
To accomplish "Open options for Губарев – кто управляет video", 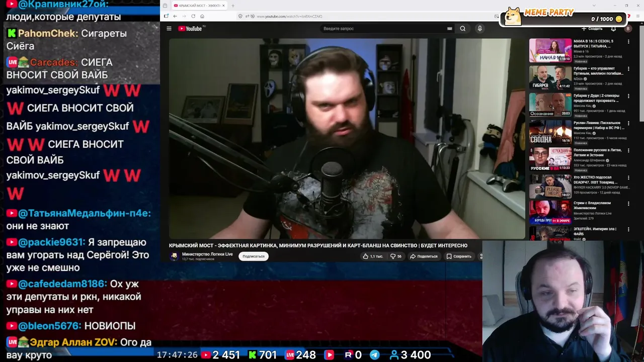I will point(628,69).
